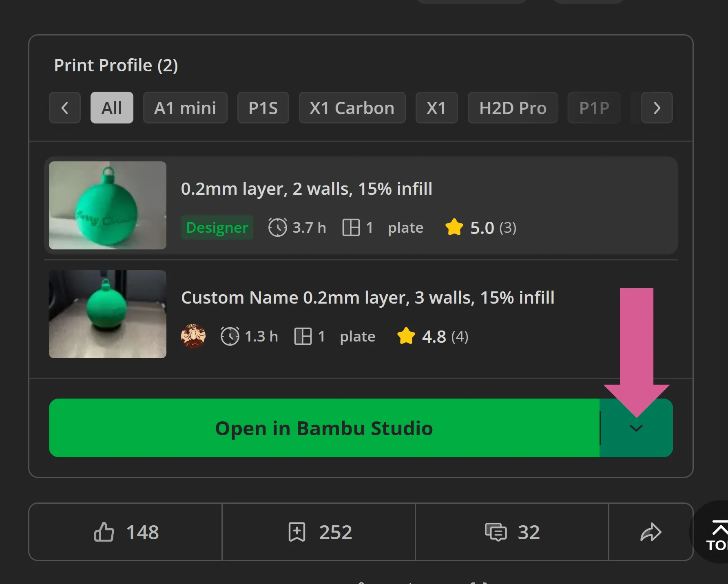Viewport: 728px width, 584px height.
Task: Bookmark the model via the collect icon
Action: coord(297,532)
